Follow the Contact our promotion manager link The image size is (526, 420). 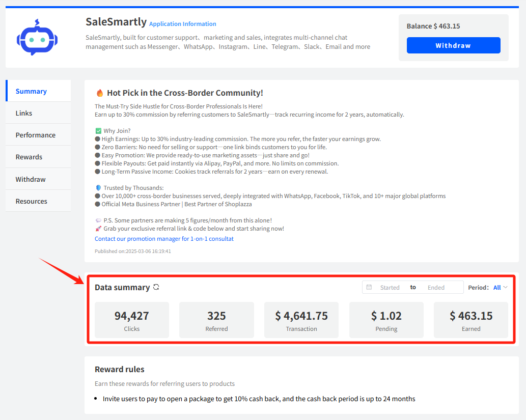(x=164, y=239)
